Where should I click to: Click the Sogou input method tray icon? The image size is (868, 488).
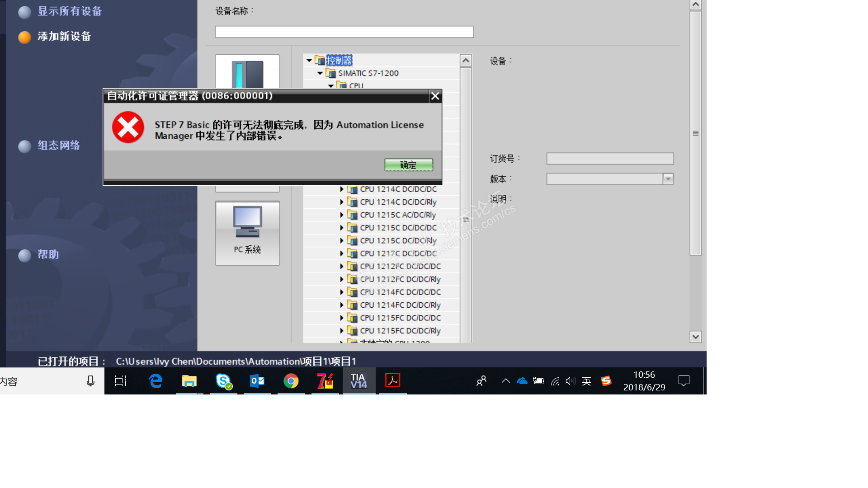tap(606, 381)
